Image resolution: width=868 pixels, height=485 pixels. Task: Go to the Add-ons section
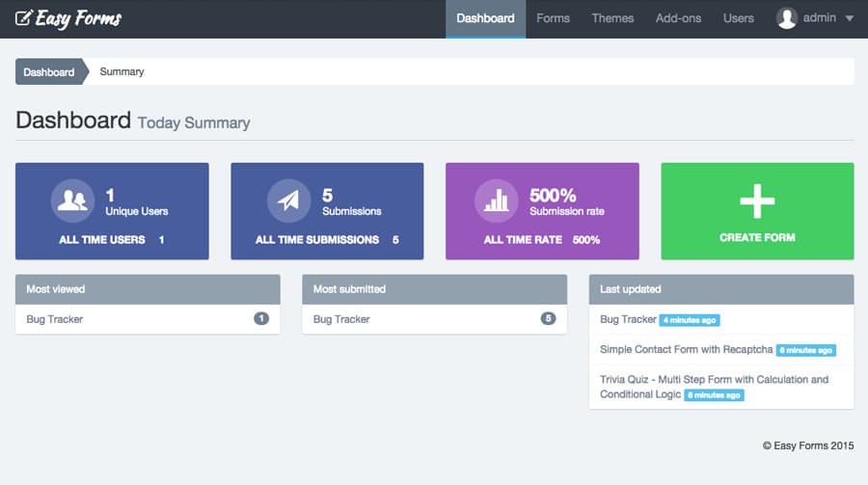point(678,18)
